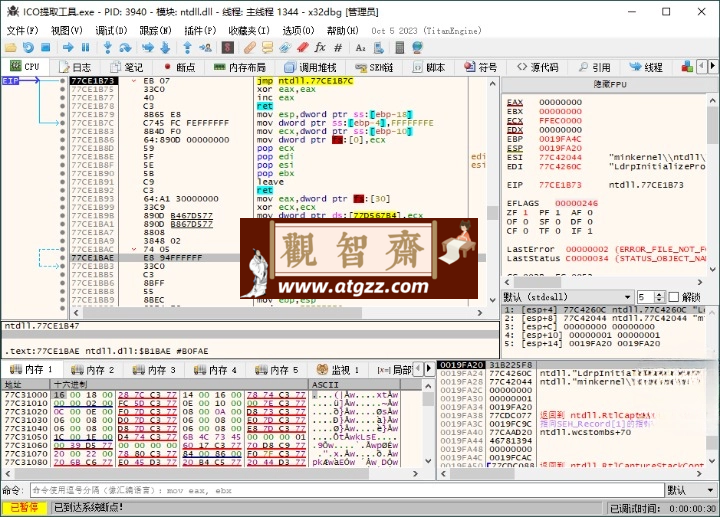720x517 pixels.
Task: Open variables with the # icon
Action: 338,47
